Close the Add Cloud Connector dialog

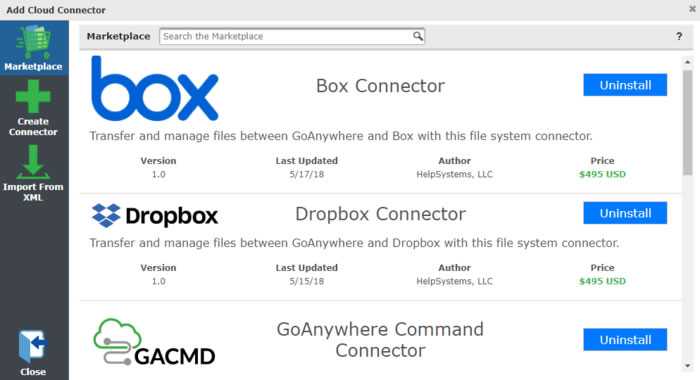[692, 9]
